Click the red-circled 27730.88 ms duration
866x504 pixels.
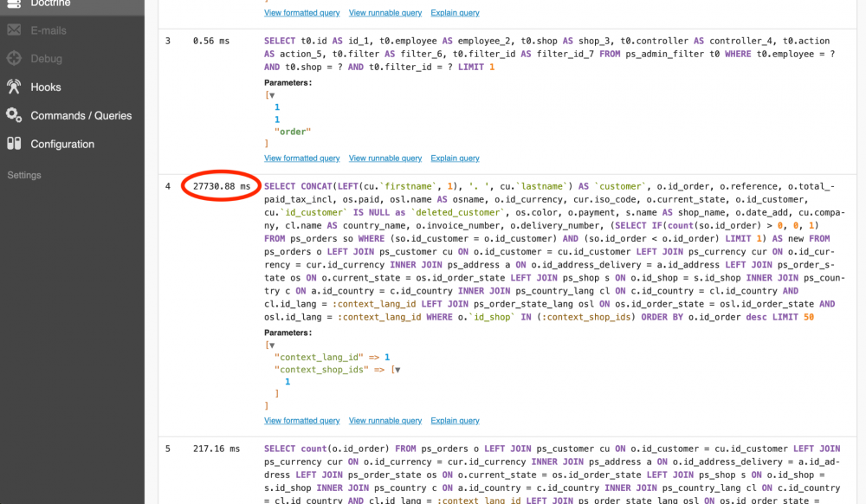(220, 185)
